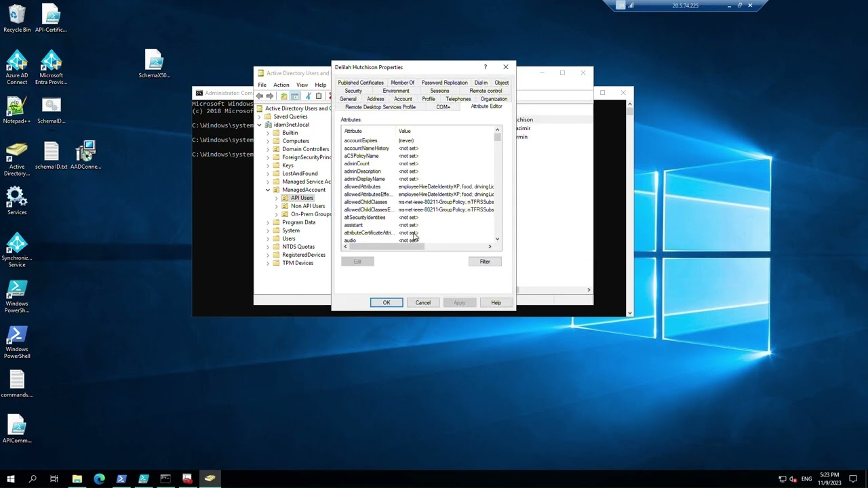Collapse the ManagedAccount tree node
This screenshot has width=868, height=488.
click(x=267, y=190)
